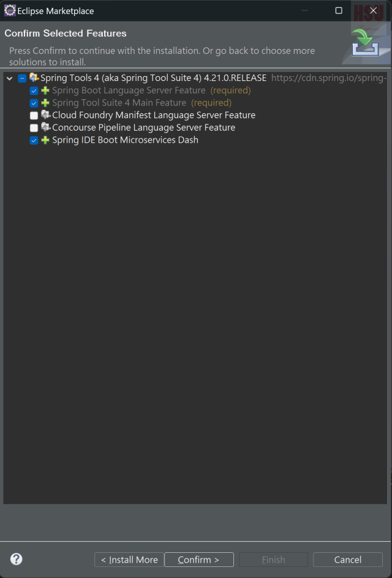Click green plus icon beside Spring Boot Language Server
This screenshot has width=392, height=578.
pyautogui.click(x=45, y=90)
